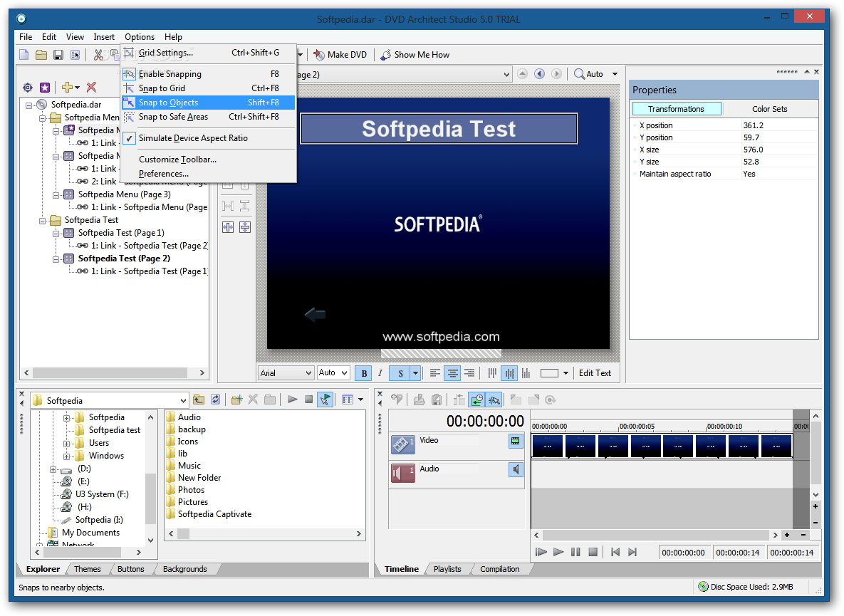Center align text
Screen dimensions: 844x616
click(453, 373)
